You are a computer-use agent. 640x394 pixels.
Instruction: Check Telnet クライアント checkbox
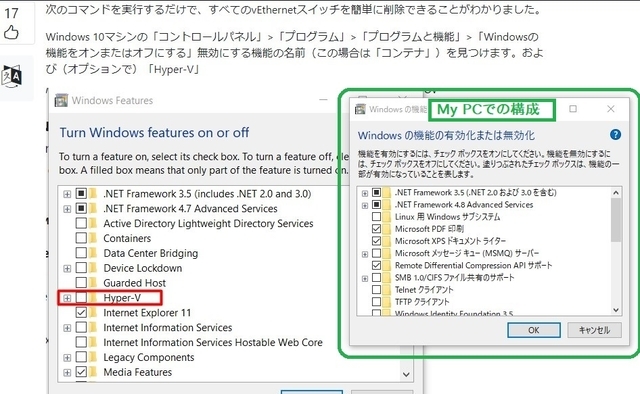point(376,289)
